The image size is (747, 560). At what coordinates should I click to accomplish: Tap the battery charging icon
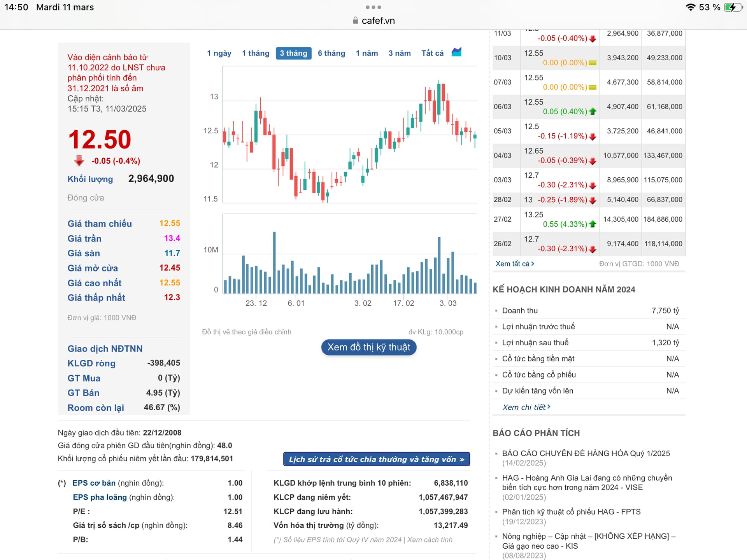click(x=732, y=7)
